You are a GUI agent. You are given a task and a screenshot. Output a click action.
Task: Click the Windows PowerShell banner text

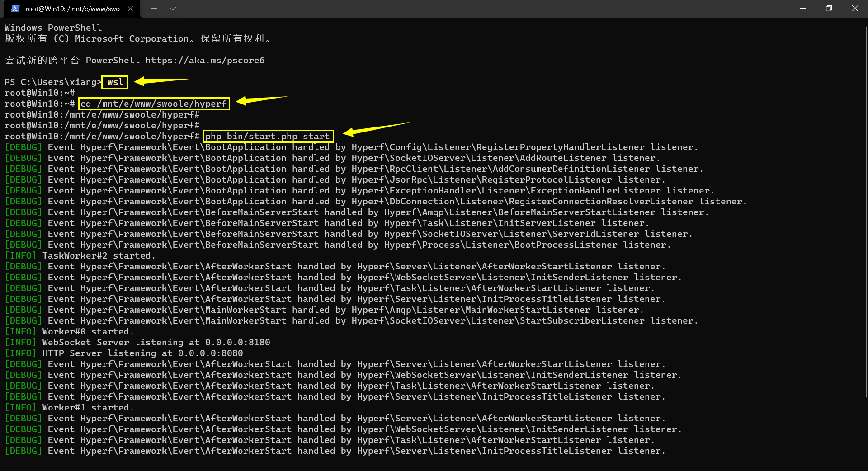click(x=53, y=28)
